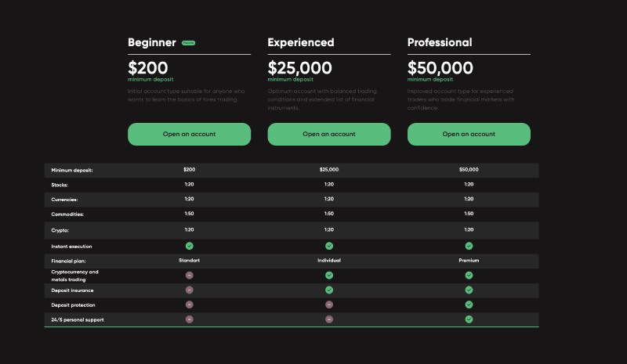Click Beginner's Deposit insurance minus icon
The height and width of the screenshot is (364, 627).
[189, 290]
